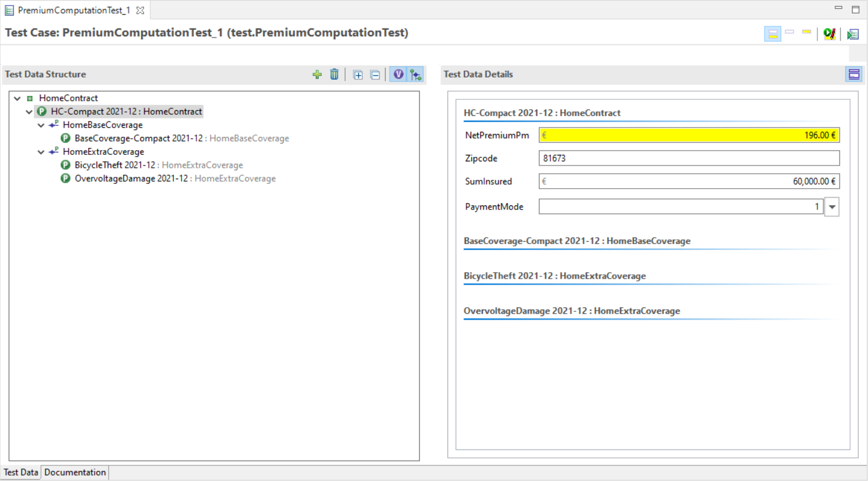Expand all tree nodes via expand-all icon
Image resolution: width=868 pixels, height=481 pixels.
(358, 74)
